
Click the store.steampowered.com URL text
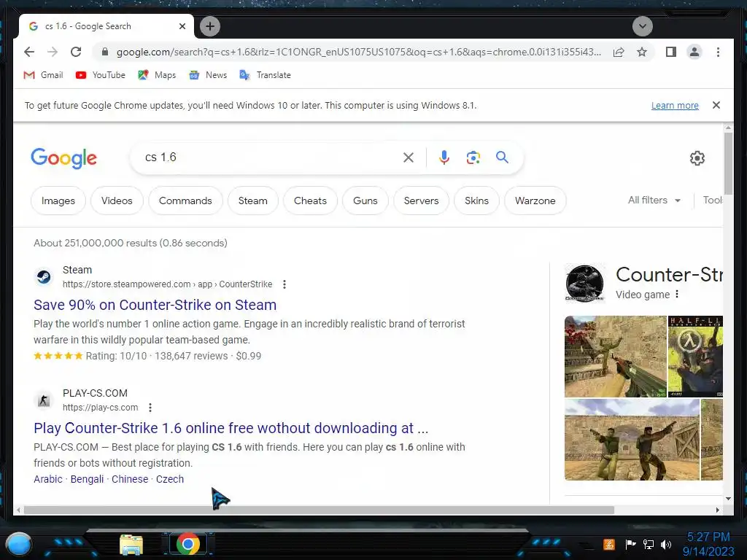(x=167, y=284)
